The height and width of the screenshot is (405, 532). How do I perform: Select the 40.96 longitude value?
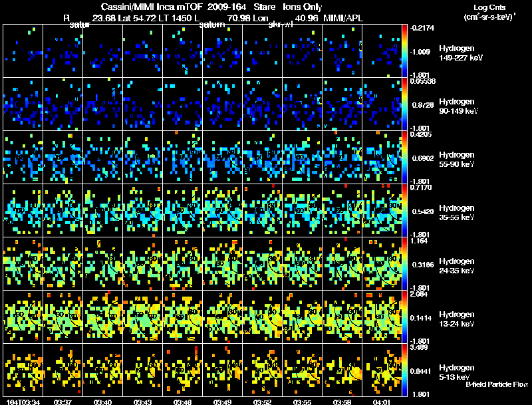click(307, 18)
